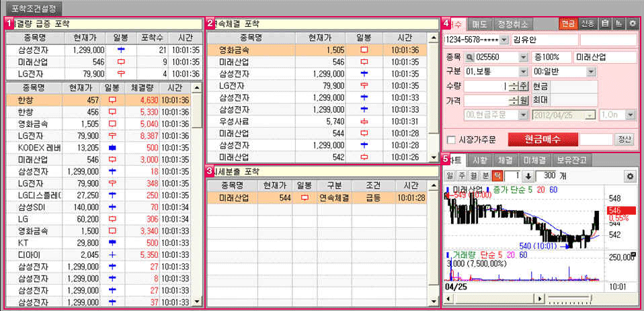Open order panel settings gear icon
The image size is (644, 311).
coord(632,24)
